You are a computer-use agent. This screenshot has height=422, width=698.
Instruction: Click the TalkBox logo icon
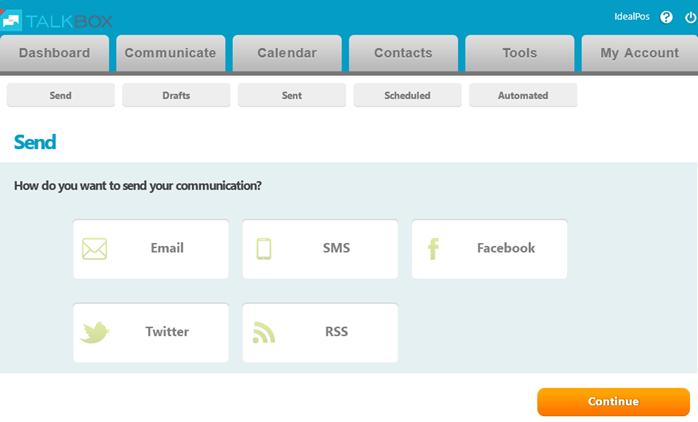(x=11, y=20)
